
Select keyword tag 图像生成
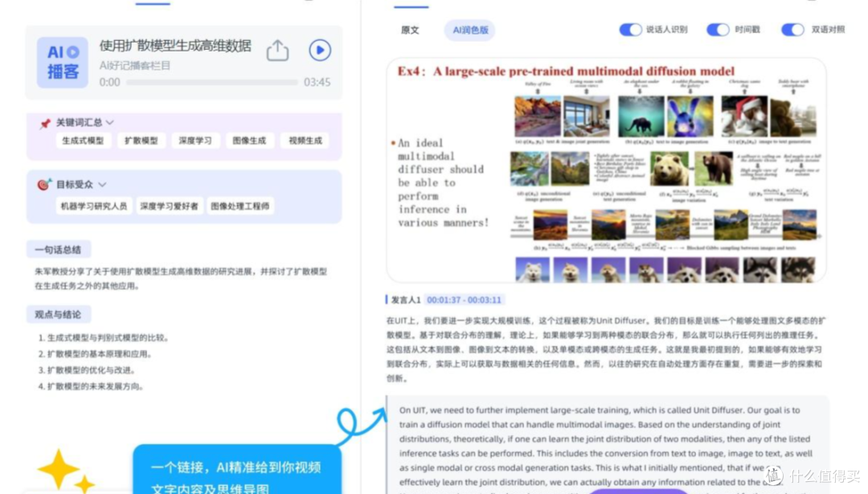click(249, 141)
